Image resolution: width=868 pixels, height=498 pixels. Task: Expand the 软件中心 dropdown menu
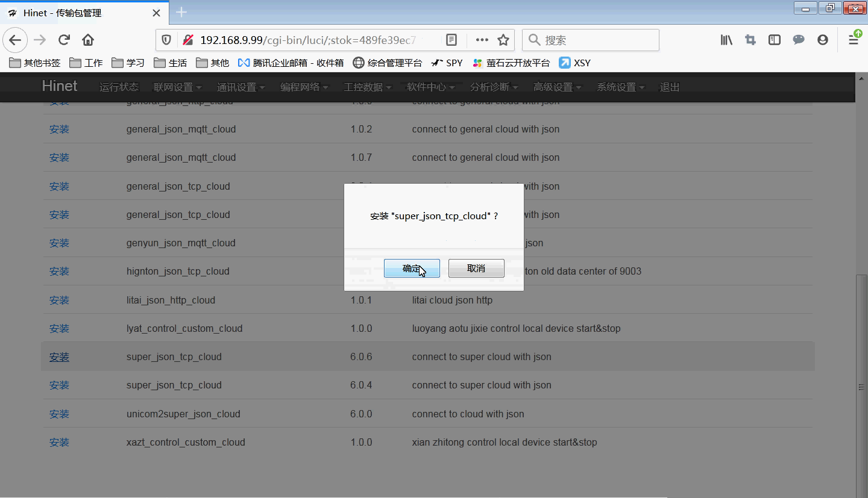tap(430, 87)
